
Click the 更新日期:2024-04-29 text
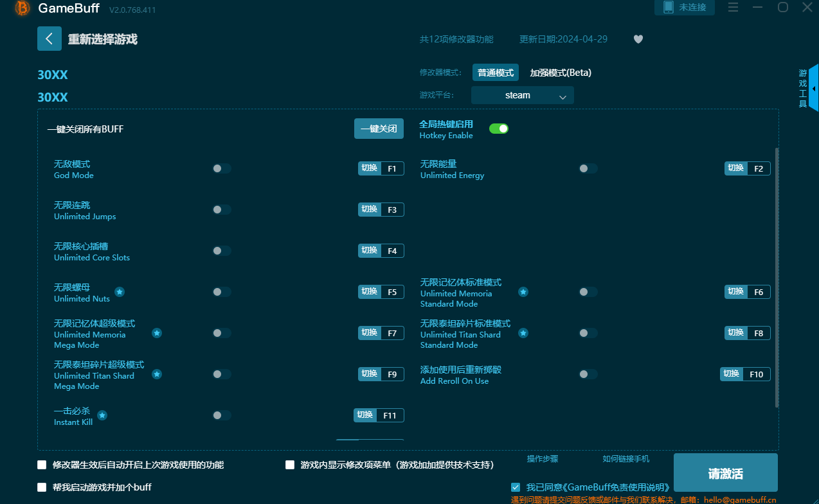click(563, 39)
